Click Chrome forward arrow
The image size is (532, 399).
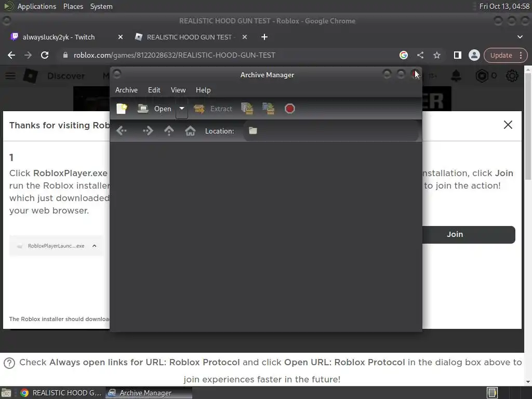click(28, 55)
